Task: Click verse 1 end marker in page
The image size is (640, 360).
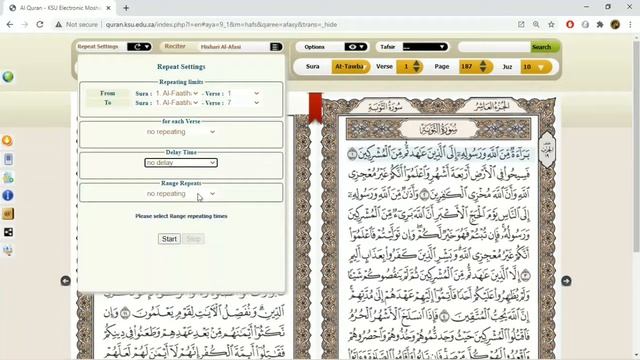Action: (352, 154)
